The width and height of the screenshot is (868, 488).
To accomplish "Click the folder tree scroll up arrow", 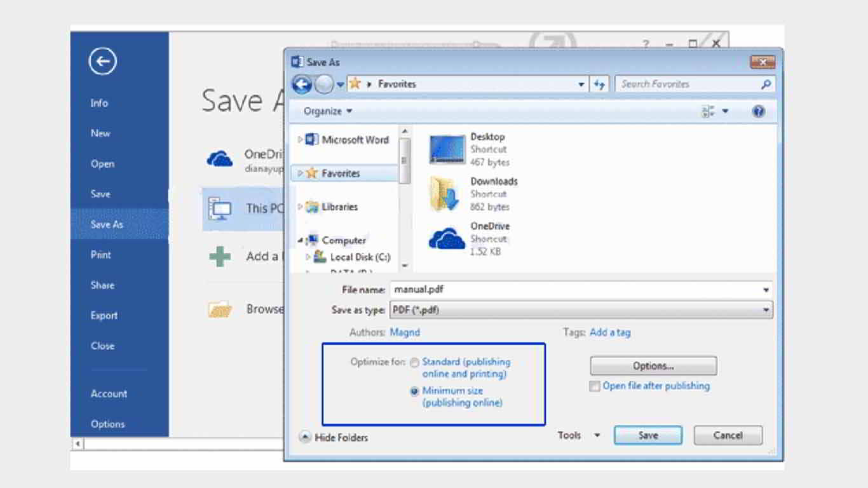I will click(405, 131).
